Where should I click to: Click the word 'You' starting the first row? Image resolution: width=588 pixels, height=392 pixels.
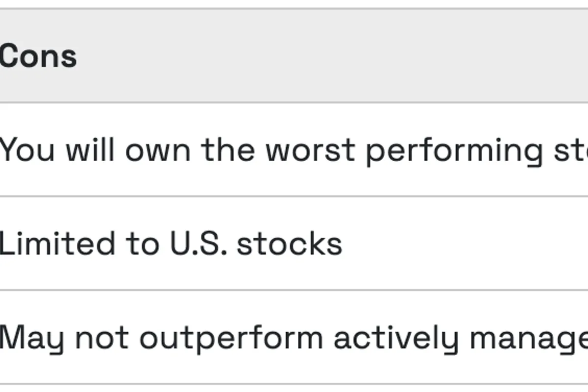[x=27, y=149]
